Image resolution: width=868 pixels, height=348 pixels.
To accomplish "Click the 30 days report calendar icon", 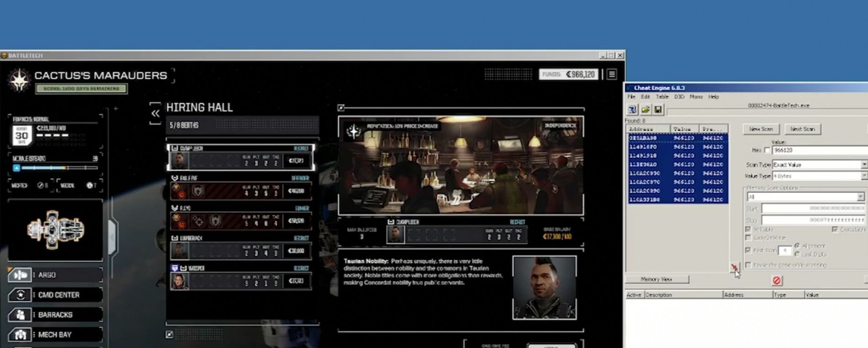I will coord(21,135).
